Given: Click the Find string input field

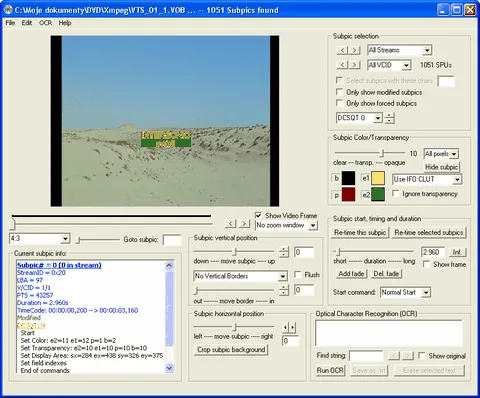Looking at the screenshot, I should [x=366, y=356].
